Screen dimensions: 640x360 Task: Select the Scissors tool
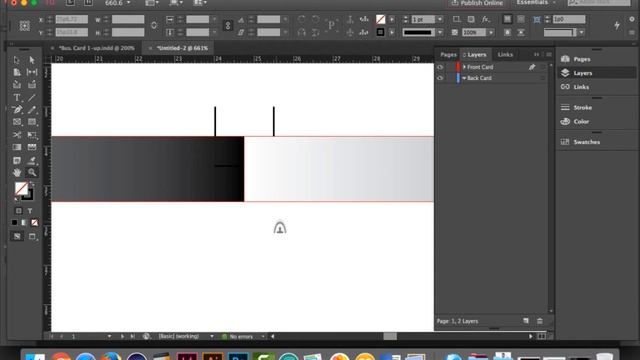(17, 135)
